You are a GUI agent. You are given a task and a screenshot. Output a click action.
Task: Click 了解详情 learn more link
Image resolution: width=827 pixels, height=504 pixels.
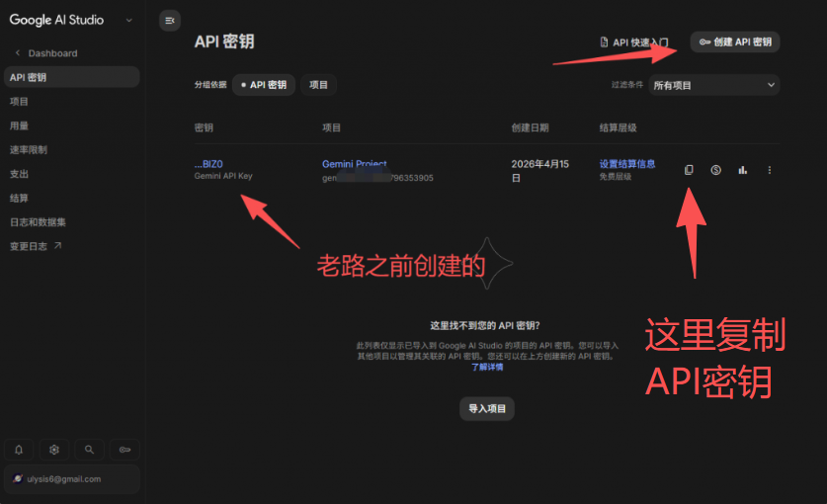coord(487,367)
